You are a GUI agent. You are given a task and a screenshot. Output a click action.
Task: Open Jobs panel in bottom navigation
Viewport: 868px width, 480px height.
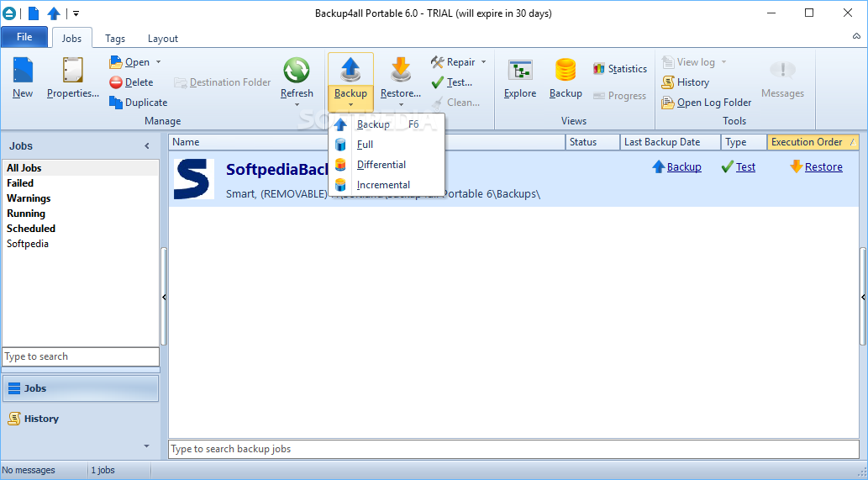(81, 388)
